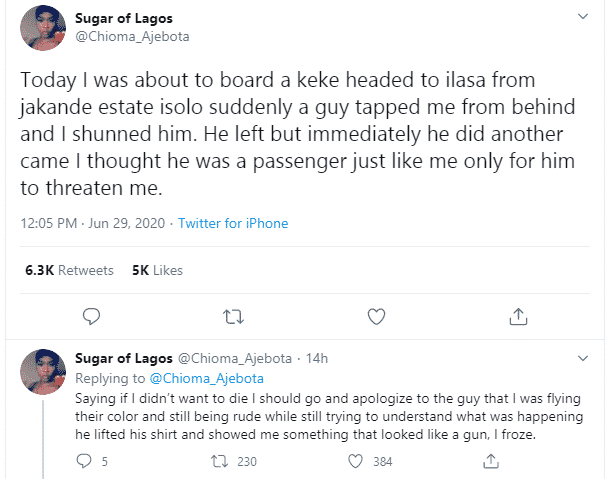Click the reply tweet's profile avatar
The width and height of the screenshot is (607, 479).
tap(43, 372)
